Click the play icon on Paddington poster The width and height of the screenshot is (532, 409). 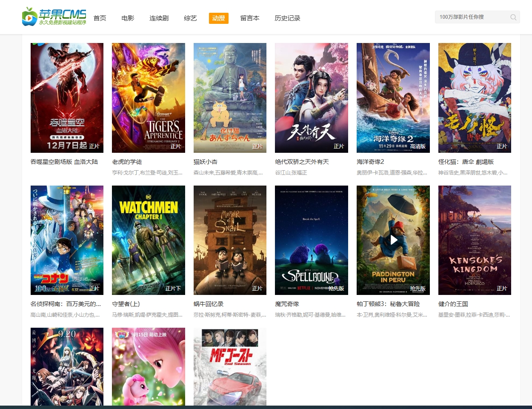tap(393, 240)
